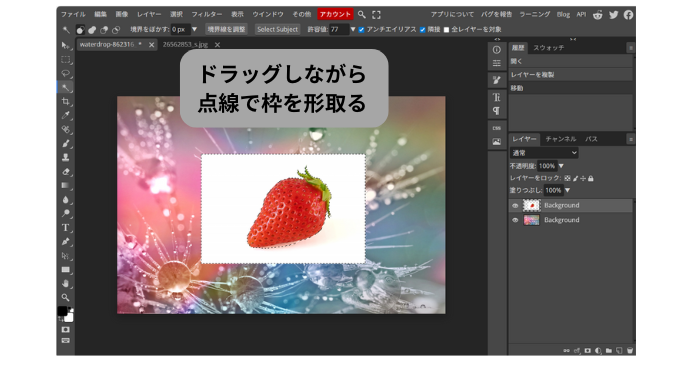Image resolution: width=698 pixels, height=365 pixels.
Task: Create new folder in Layers panel
Action: click(x=609, y=351)
